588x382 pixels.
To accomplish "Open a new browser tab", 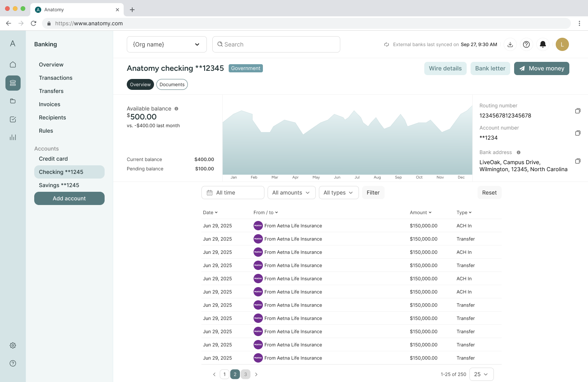I will 132,10.
